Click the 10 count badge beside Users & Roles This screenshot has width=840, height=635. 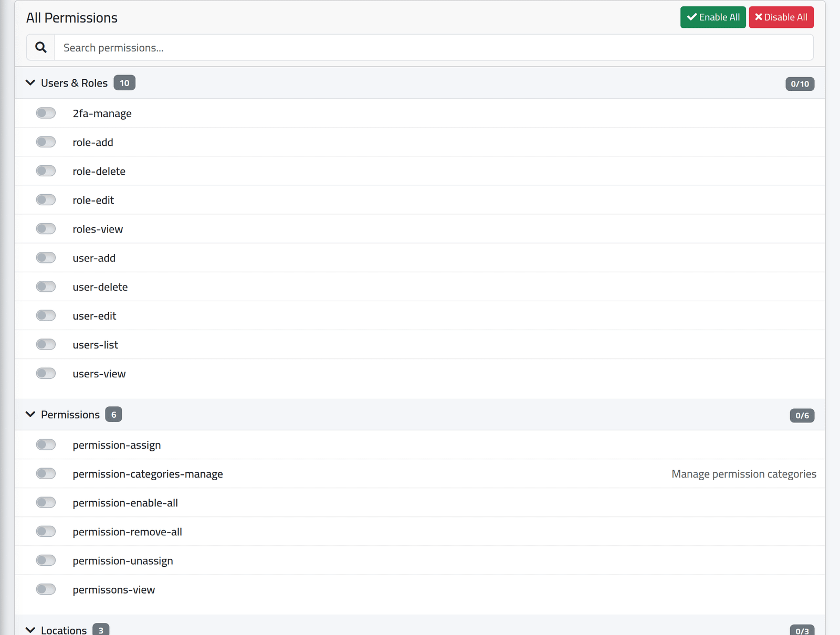coord(124,83)
